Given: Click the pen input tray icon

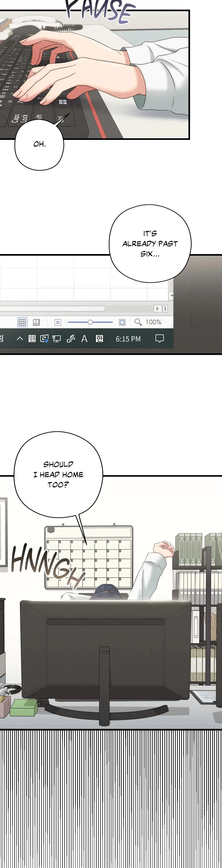Looking at the screenshot, I should (x=71, y=339).
